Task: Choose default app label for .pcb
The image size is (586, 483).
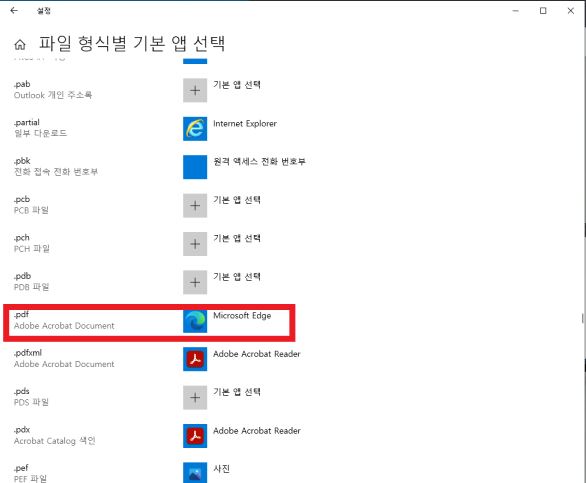Action: pos(237,200)
